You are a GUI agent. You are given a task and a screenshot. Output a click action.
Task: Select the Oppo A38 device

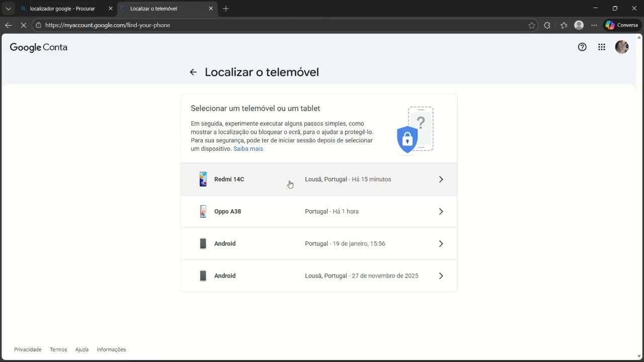pyautogui.click(x=319, y=212)
